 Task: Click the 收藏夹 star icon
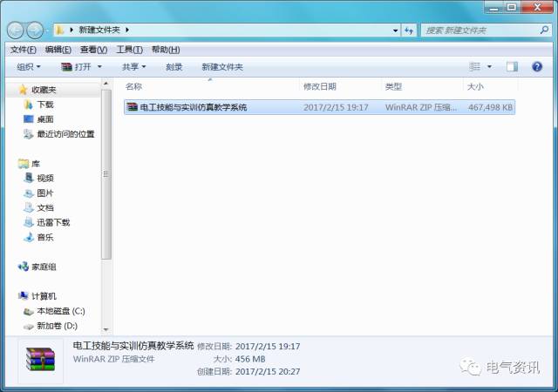point(24,90)
